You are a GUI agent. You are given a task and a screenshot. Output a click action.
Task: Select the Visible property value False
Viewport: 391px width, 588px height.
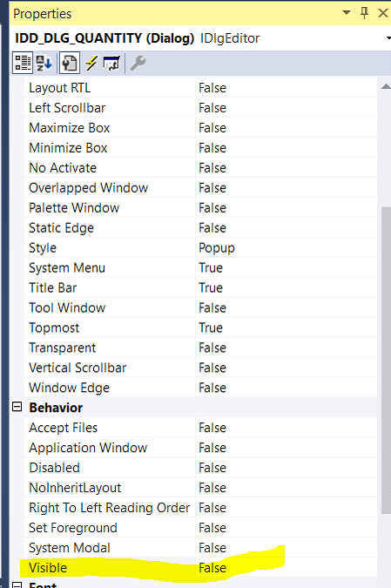click(x=286, y=568)
